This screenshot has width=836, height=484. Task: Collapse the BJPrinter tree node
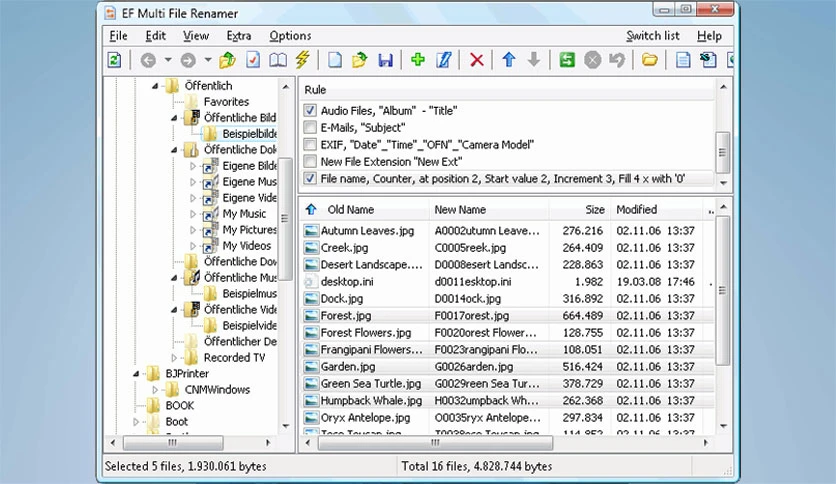point(136,374)
